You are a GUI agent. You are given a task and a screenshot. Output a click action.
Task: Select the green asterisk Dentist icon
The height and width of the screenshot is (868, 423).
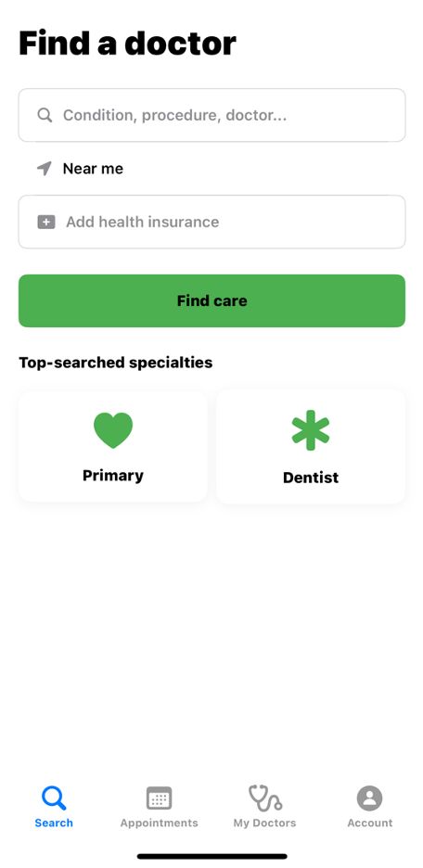click(311, 430)
